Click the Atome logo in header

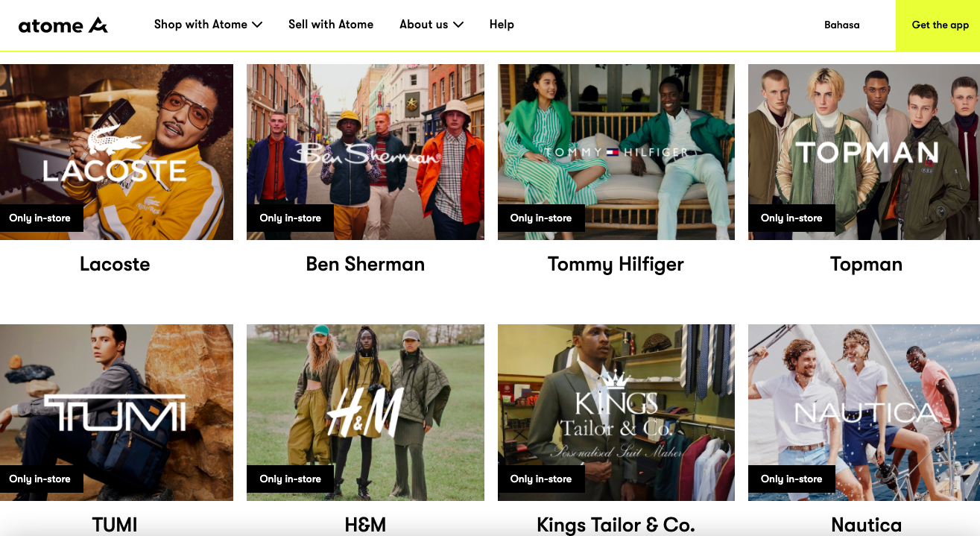tap(63, 25)
